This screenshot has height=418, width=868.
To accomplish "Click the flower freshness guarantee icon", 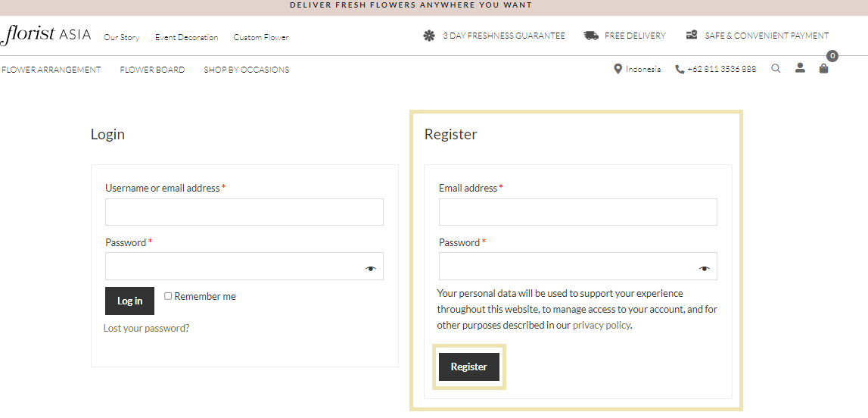I will tap(429, 36).
